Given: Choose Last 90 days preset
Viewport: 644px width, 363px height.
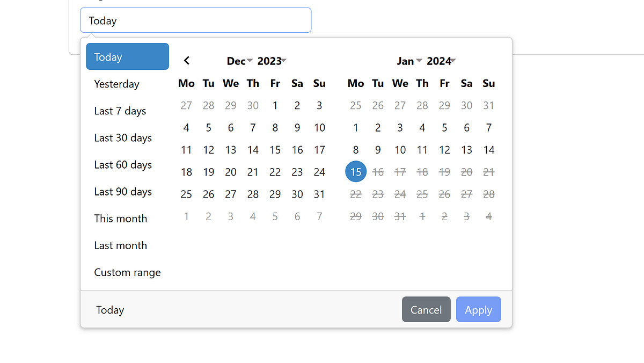Looking at the screenshot, I should pos(128,192).
